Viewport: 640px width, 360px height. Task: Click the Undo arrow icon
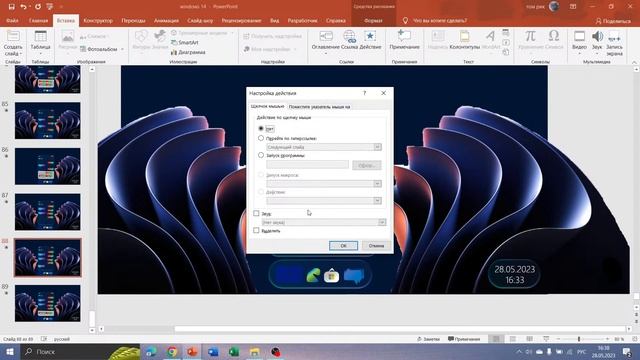23,7
